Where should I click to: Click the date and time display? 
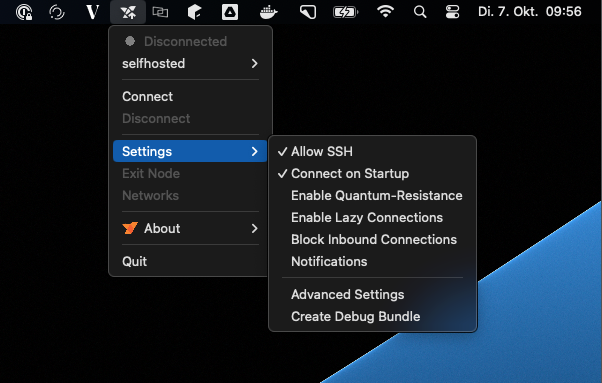click(529, 12)
